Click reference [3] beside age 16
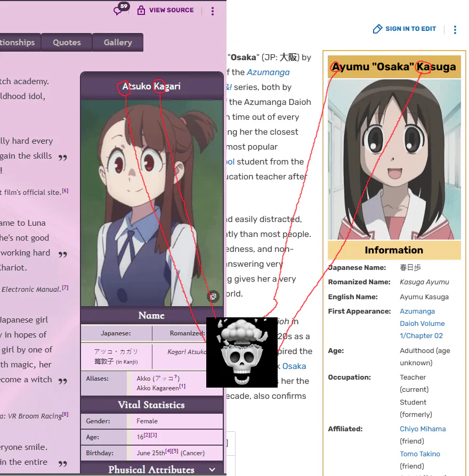The height and width of the screenshot is (476, 469). (x=153, y=435)
